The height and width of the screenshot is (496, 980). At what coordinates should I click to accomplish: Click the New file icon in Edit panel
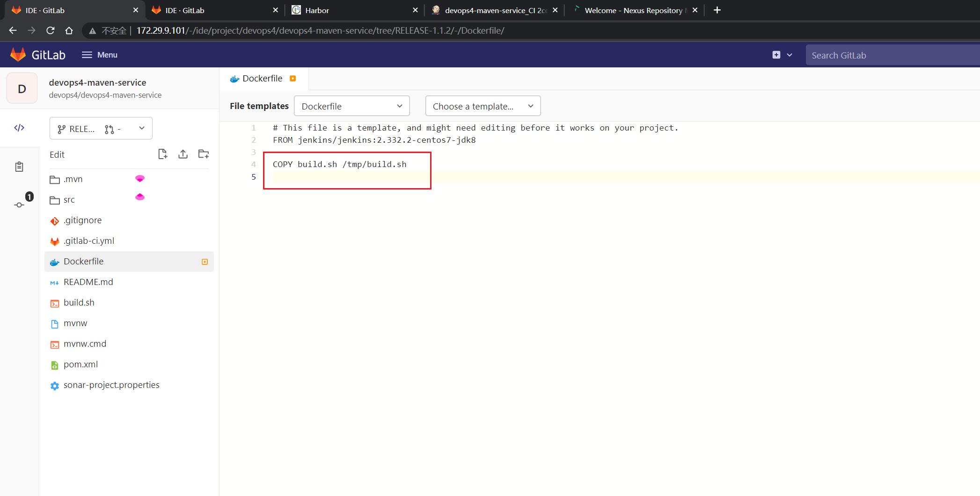tap(162, 154)
